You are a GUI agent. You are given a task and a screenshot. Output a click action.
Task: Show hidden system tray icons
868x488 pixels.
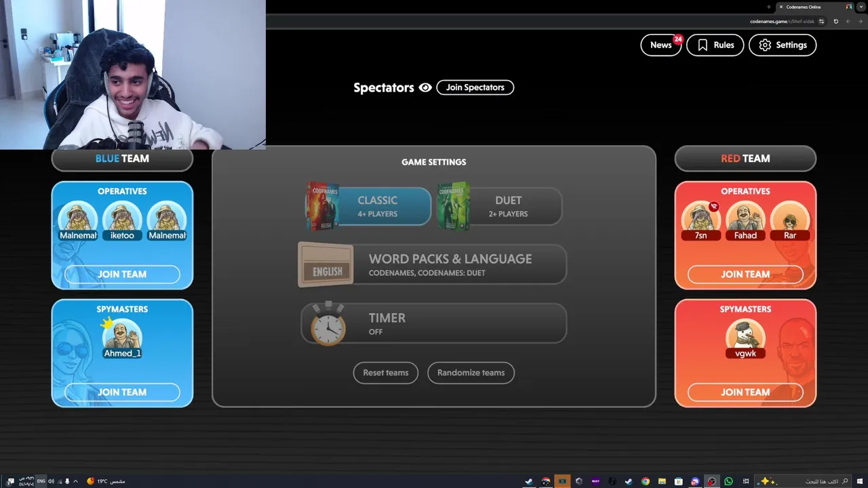(75, 481)
